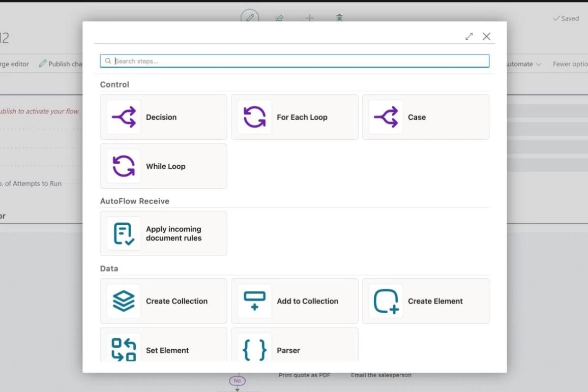Click the plus new icon in the background toolbar
The image size is (588, 392).
(309, 18)
